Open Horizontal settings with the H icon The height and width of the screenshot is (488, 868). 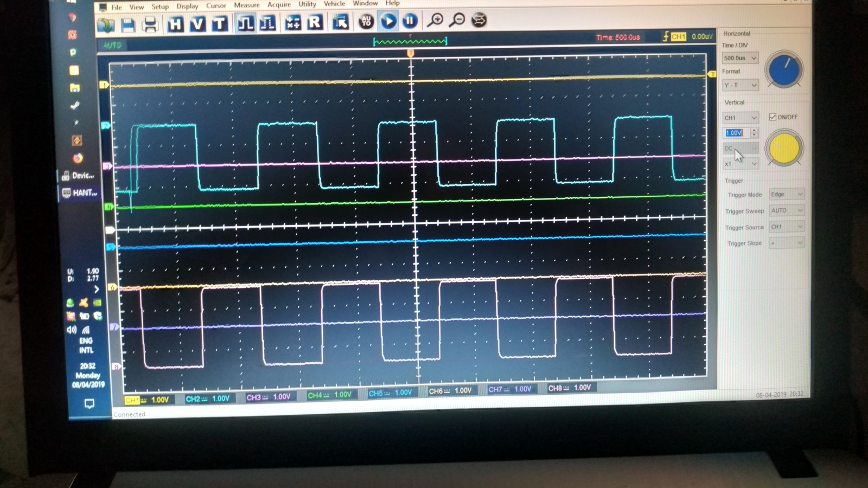pyautogui.click(x=175, y=24)
